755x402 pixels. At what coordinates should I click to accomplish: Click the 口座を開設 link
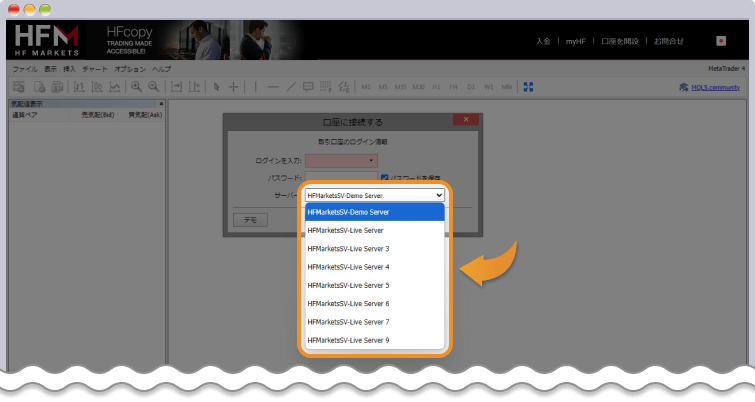620,41
